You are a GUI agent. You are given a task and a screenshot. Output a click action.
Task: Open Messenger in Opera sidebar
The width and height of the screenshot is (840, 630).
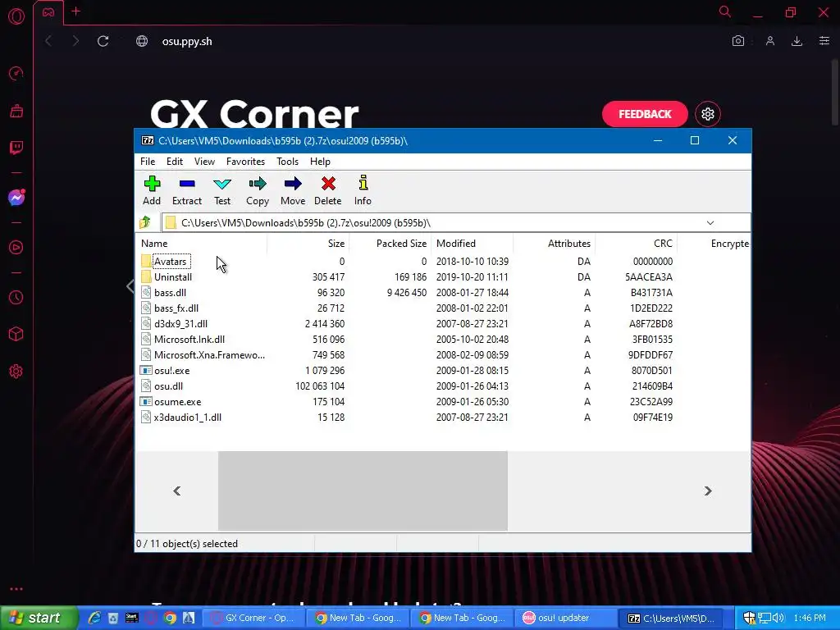(x=16, y=198)
